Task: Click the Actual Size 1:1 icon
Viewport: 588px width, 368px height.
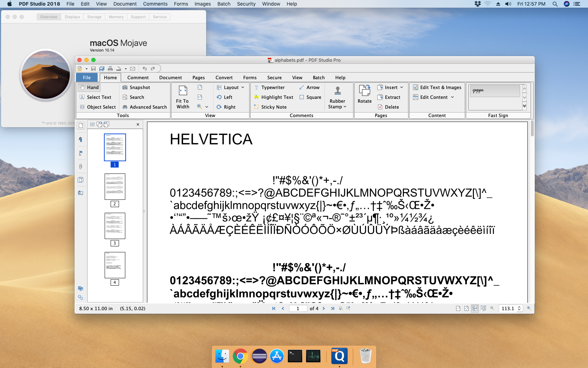Action: (x=200, y=97)
